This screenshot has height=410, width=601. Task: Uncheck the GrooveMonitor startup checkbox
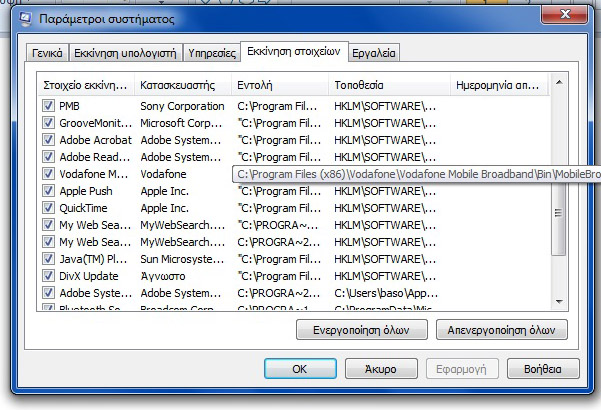[48, 123]
